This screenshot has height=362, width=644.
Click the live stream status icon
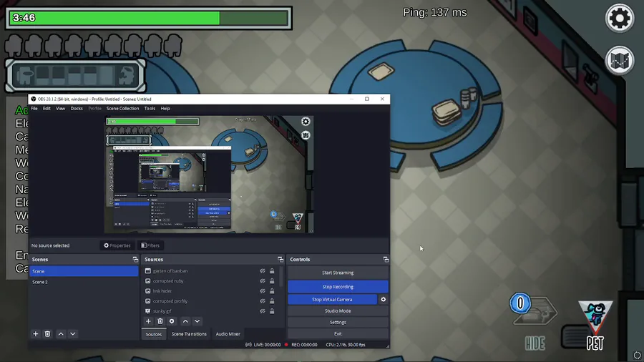248,345
